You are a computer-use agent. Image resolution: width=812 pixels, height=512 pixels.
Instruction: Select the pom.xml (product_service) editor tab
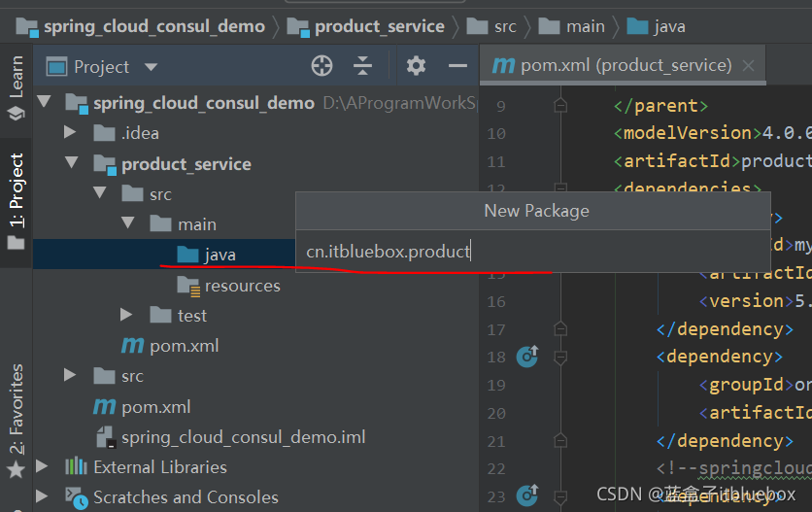[623, 65]
